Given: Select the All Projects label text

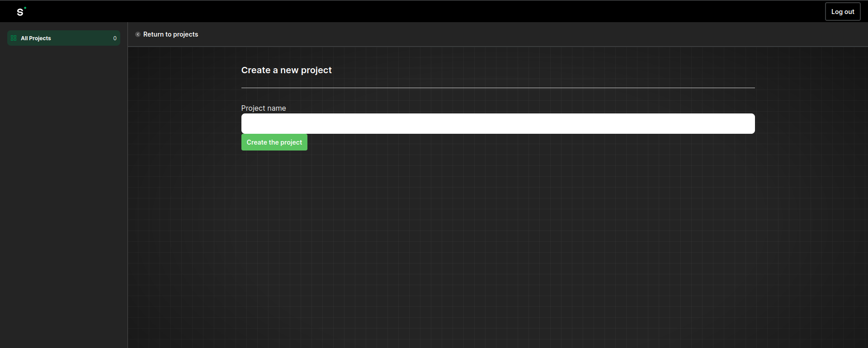Looking at the screenshot, I should [36, 38].
